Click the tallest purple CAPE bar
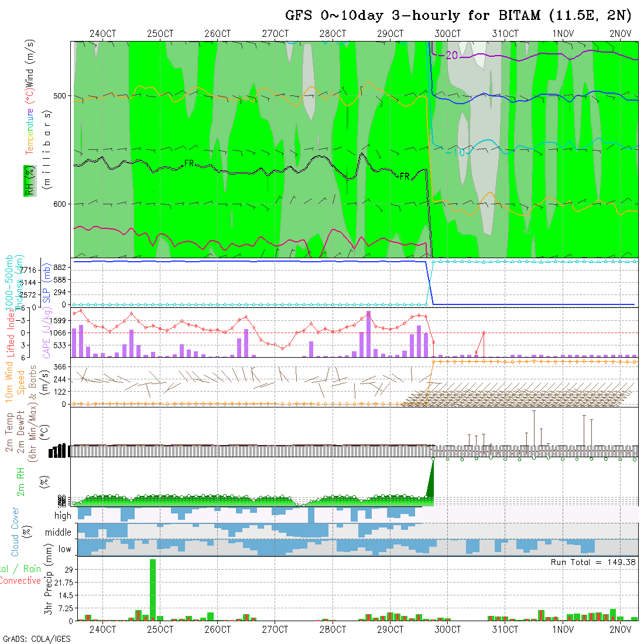Screen dimensions: 644x644 pos(368,334)
